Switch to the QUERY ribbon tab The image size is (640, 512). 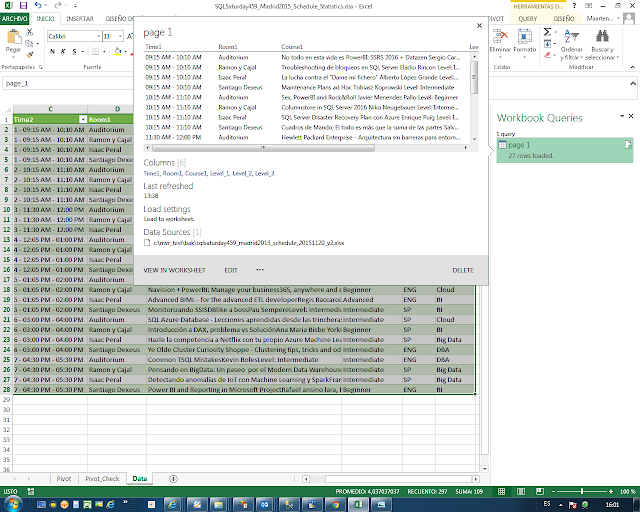tap(527, 19)
